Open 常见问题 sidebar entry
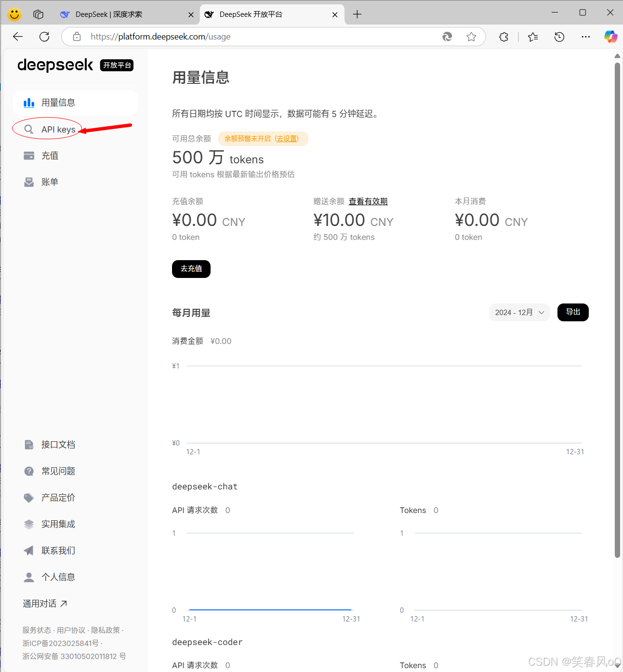This screenshot has height=672, width=623. click(76, 471)
